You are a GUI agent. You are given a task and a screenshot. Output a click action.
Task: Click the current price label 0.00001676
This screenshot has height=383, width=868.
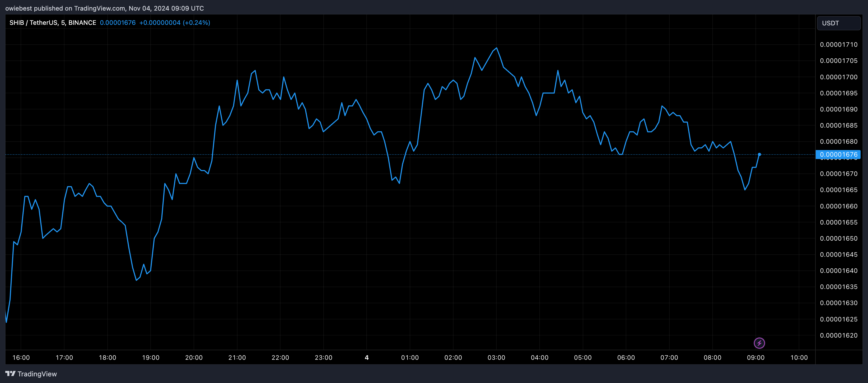pos(838,154)
